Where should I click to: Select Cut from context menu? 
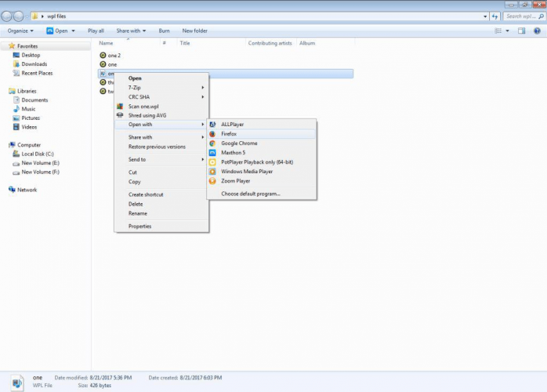coord(161,172)
